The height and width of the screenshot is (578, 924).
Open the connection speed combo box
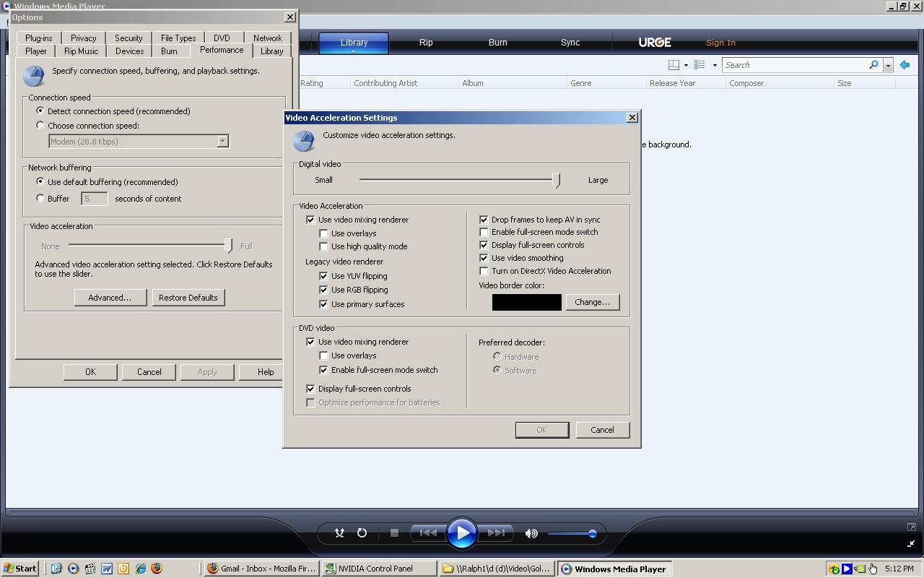[x=222, y=141]
